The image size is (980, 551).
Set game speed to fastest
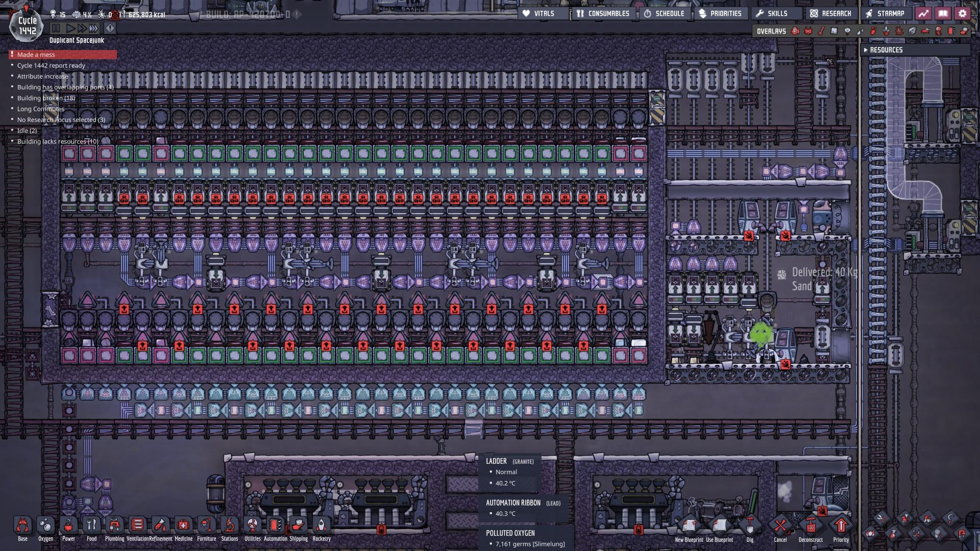pyautogui.click(x=94, y=29)
